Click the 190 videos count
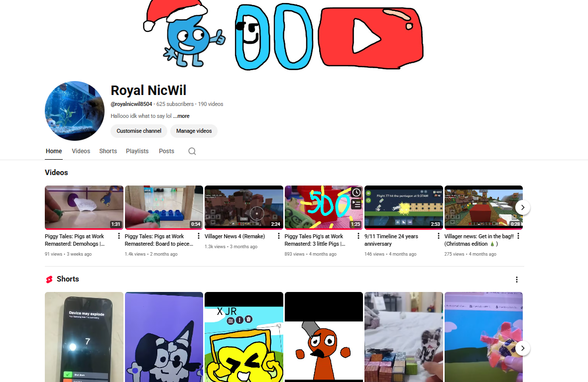The width and height of the screenshot is (588, 382). 211,104
